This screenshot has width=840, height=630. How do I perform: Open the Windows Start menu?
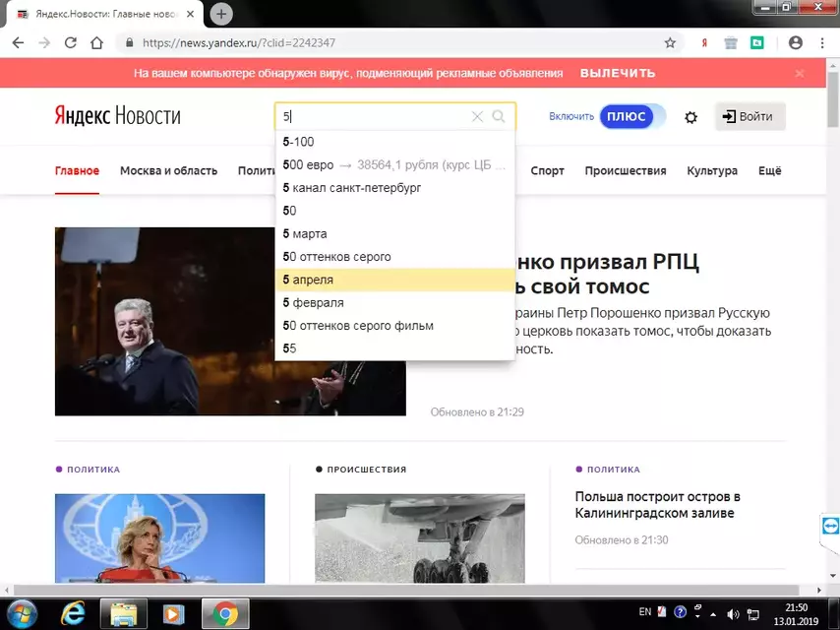(22, 613)
